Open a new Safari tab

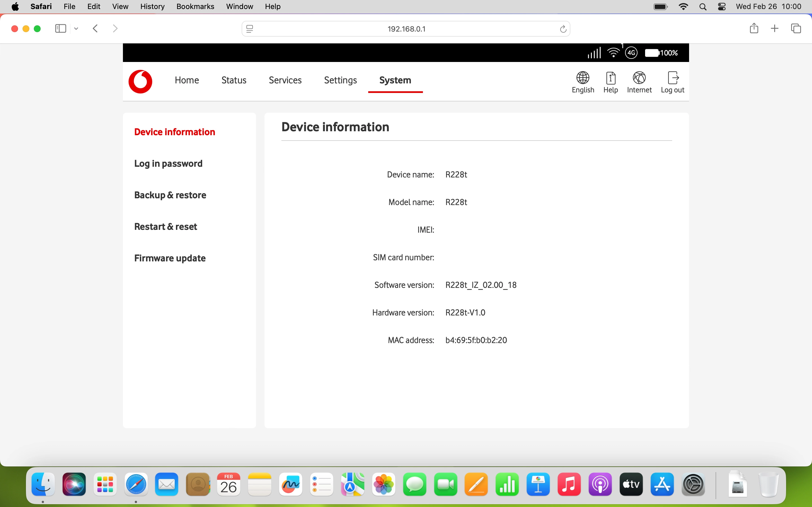(775, 28)
